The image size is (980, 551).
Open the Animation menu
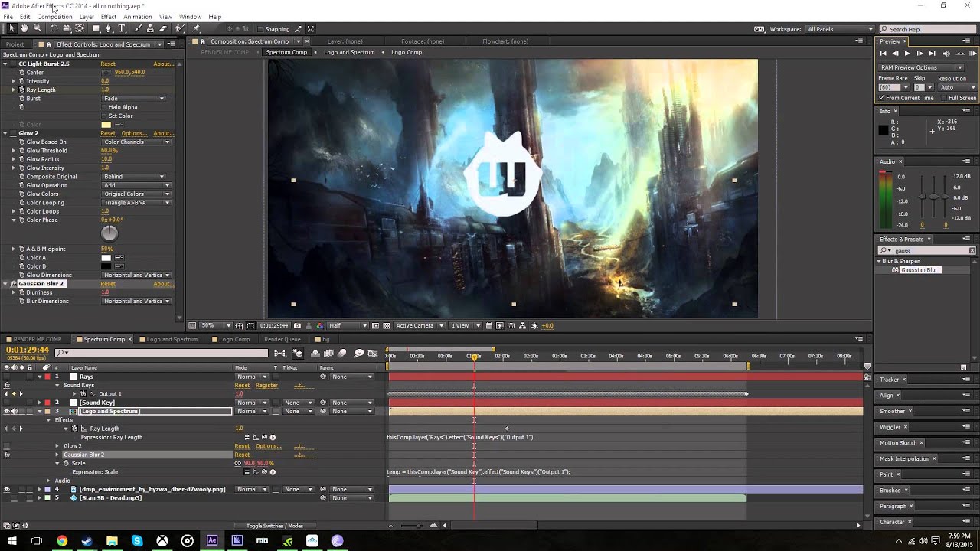[138, 16]
